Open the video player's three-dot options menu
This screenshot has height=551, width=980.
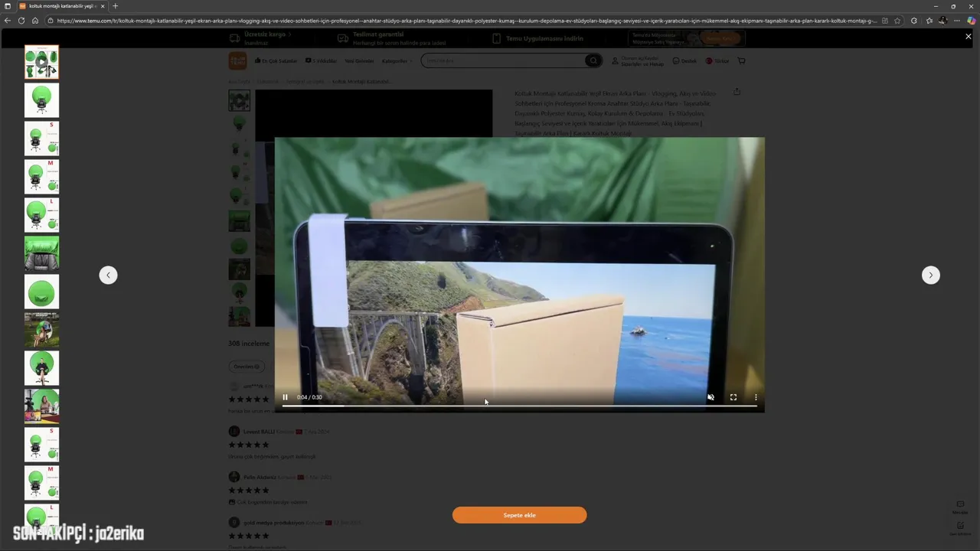coord(756,397)
